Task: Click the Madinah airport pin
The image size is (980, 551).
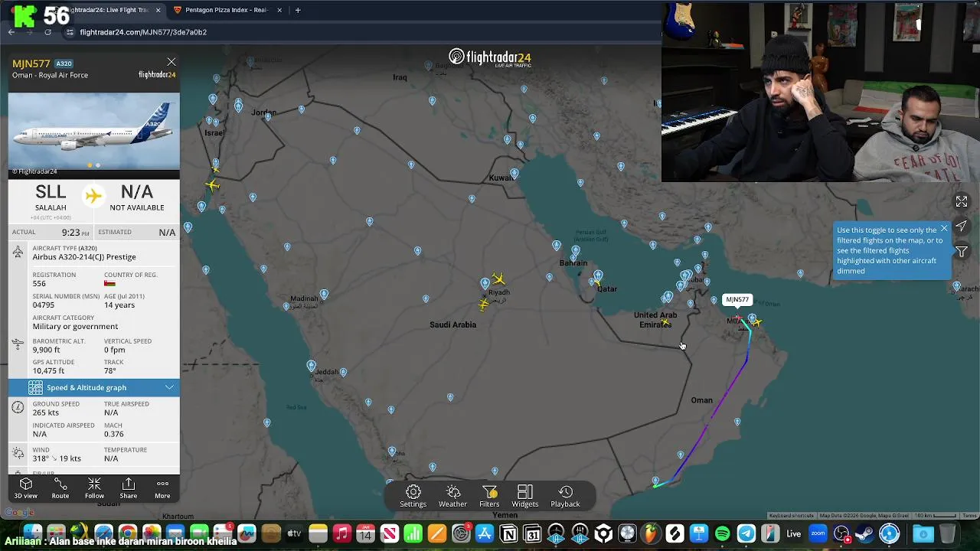Action: pyautogui.click(x=324, y=295)
